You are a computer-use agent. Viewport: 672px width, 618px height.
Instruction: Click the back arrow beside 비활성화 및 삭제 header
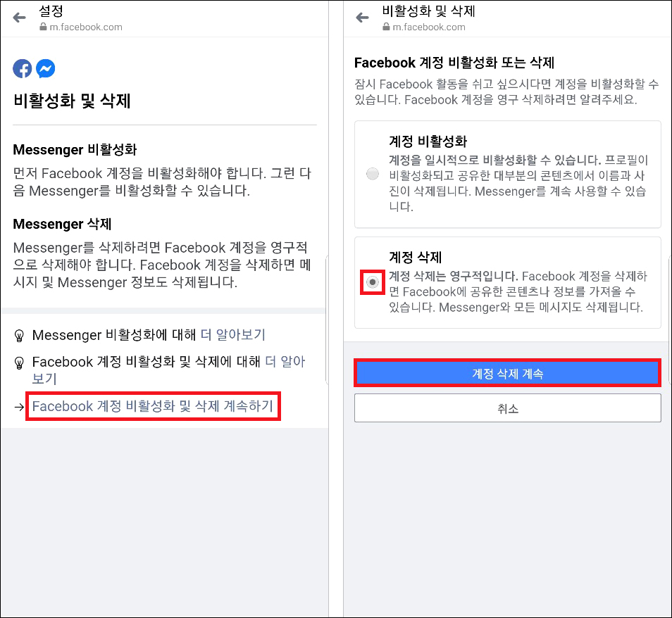(x=362, y=18)
